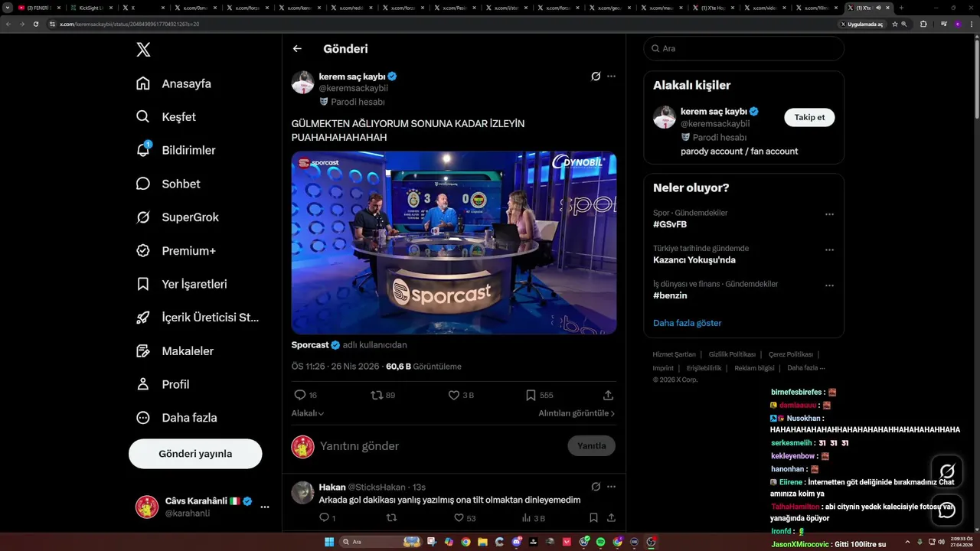The width and height of the screenshot is (980, 551).
Task: Click the Profil person icon
Action: pyautogui.click(x=143, y=384)
